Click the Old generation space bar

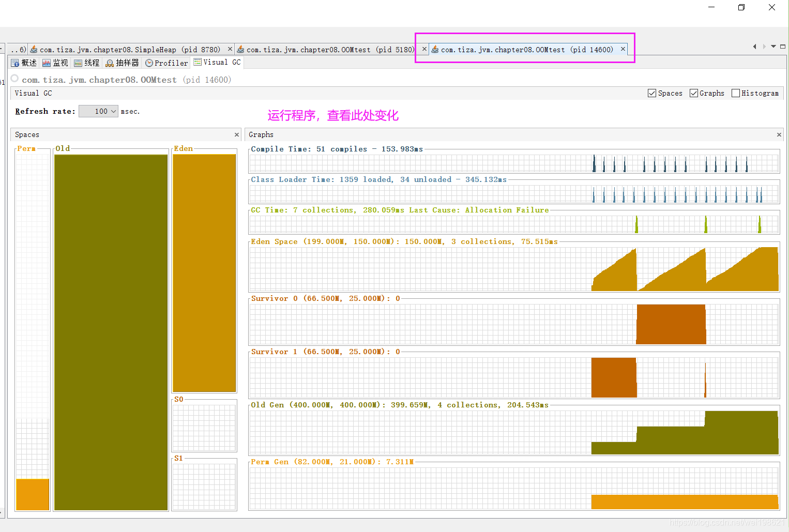pos(111,332)
